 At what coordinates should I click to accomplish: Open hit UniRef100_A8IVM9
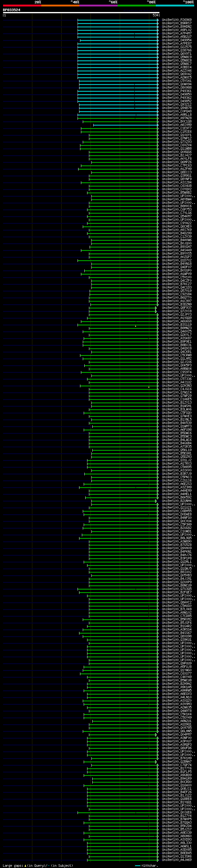point(176,125)
